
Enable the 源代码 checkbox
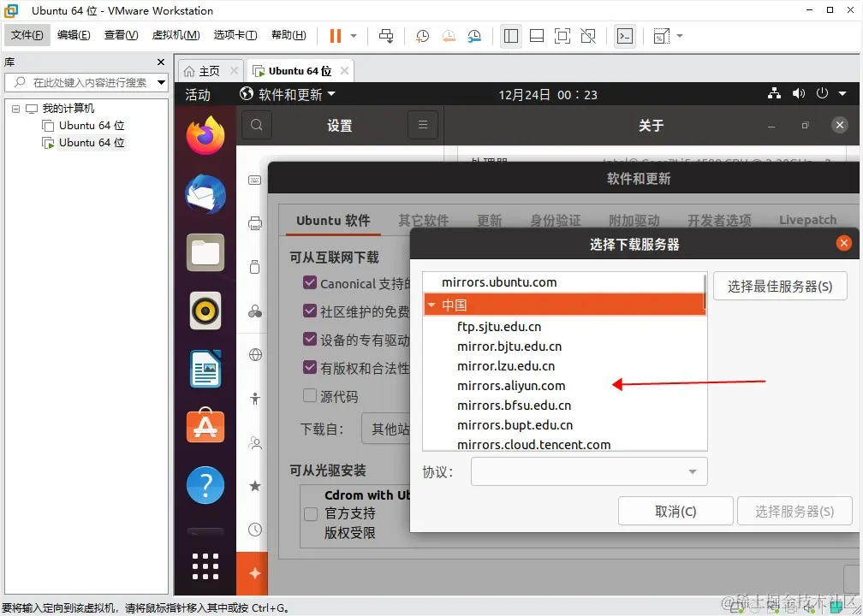pyautogui.click(x=310, y=395)
